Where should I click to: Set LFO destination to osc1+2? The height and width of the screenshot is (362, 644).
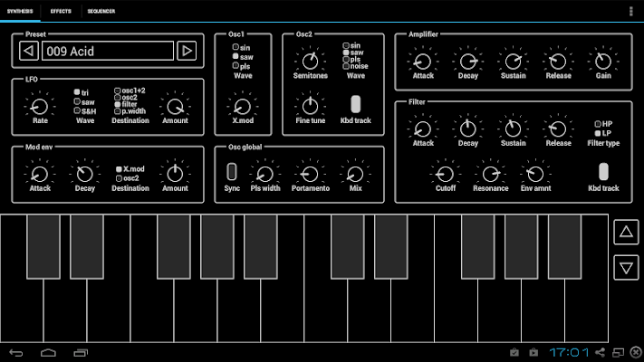coord(130,90)
